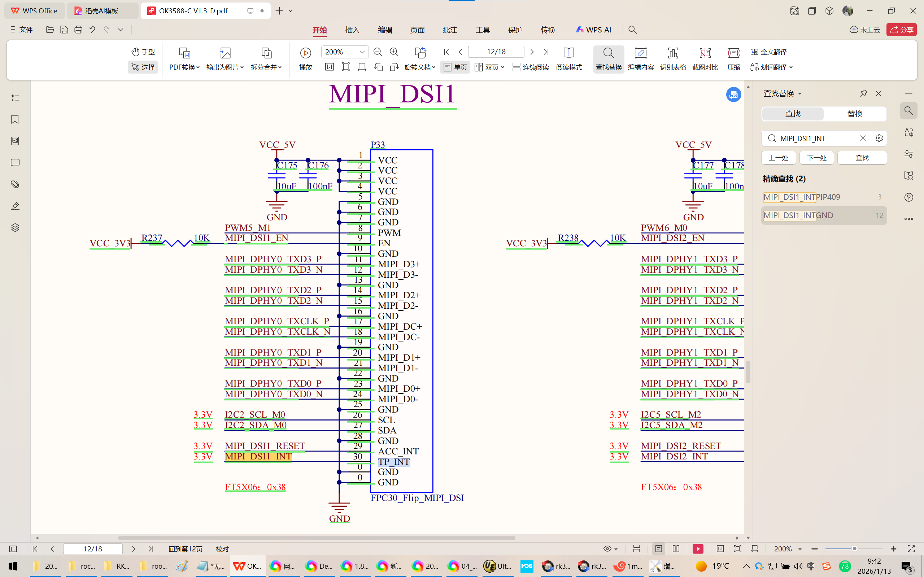Open the Insert ribbon tab
Screen dimensions: 924x577
click(352, 30)
